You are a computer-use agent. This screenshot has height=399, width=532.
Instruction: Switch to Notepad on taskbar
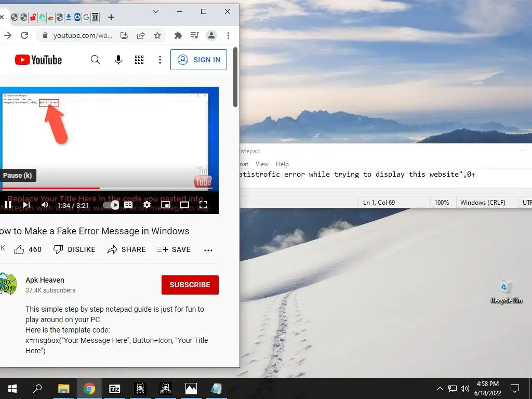[217, 389]
